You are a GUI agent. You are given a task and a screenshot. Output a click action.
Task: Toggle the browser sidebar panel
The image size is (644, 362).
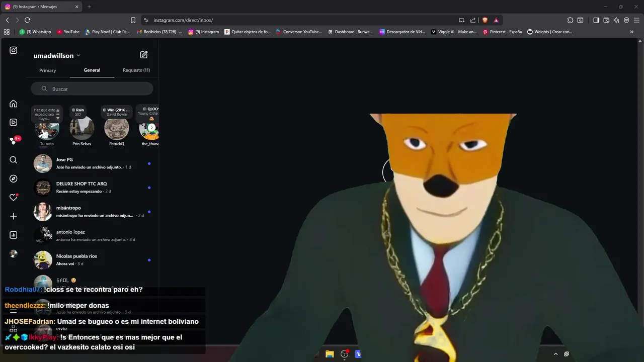pyautogui.click(x=596, y=20)
